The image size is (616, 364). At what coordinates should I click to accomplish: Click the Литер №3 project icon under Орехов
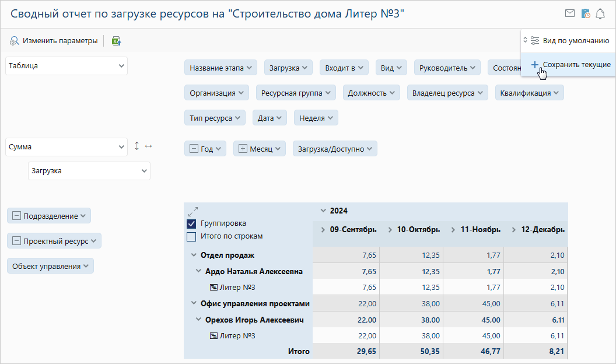(x=213, y=336)
